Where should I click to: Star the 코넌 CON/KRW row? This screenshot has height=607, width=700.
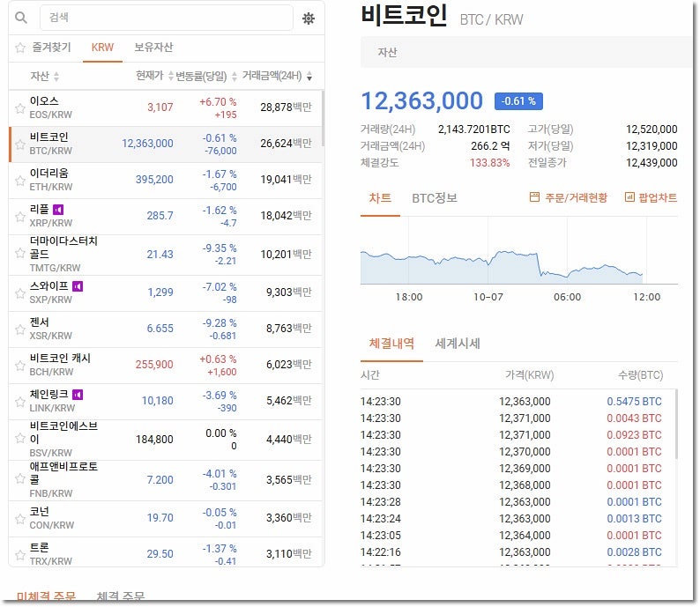coord(20,519)
